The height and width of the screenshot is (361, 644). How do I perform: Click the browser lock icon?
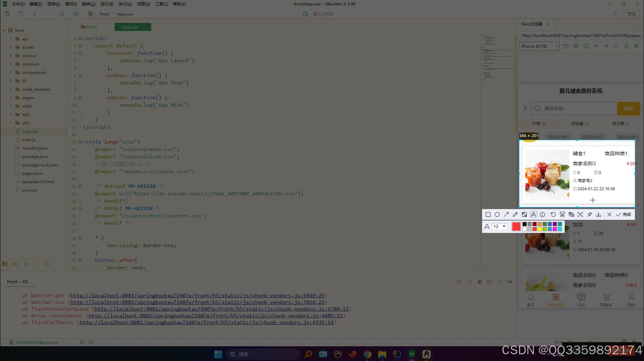pyautogui.click(x=626, y=46)
